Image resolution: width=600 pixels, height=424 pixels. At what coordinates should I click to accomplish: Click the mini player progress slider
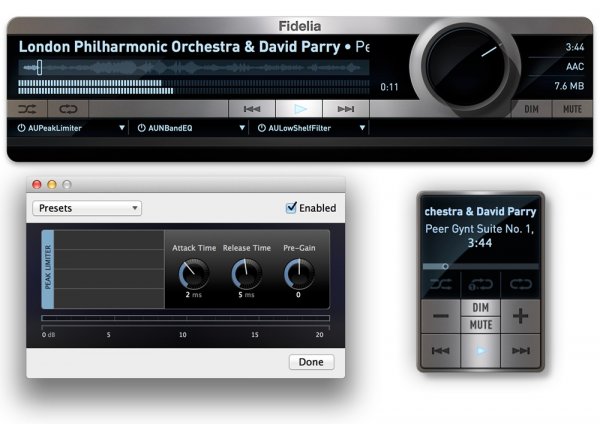481,266
